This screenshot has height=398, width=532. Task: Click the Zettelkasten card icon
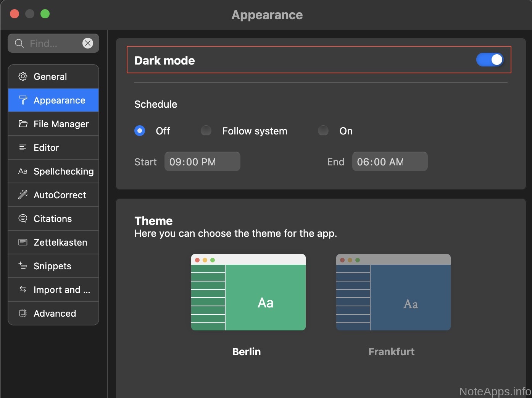click(x=23, y=242)
